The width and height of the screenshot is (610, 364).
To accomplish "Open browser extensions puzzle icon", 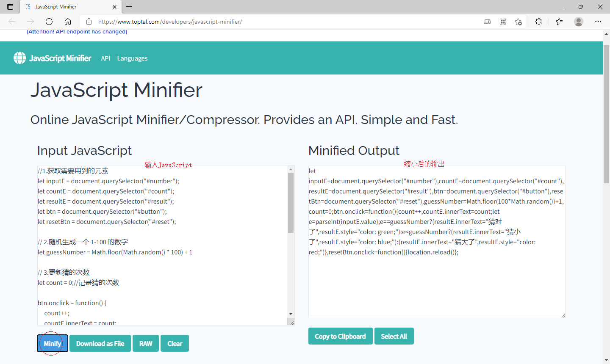I will (x=538, y=22).
